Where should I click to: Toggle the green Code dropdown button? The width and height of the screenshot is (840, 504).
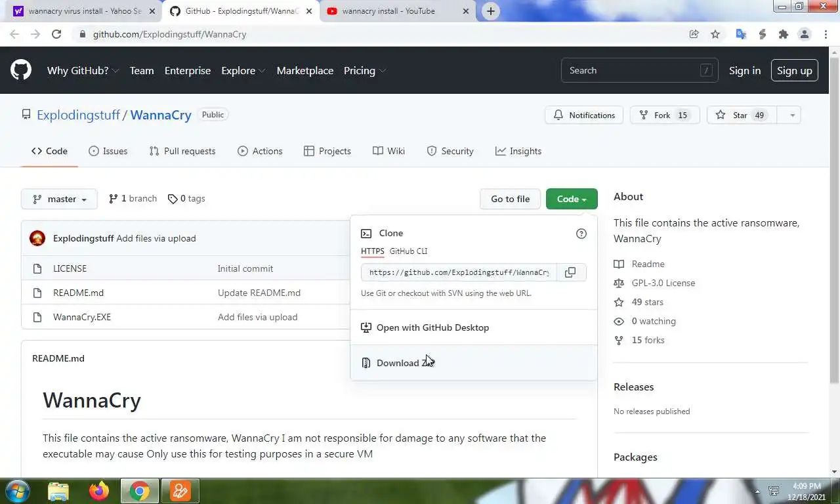coord(572,199)
